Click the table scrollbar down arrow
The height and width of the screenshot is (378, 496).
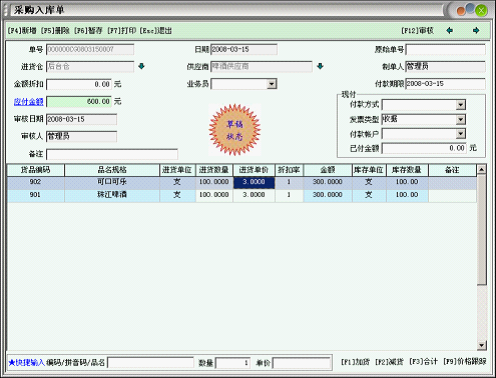[481, 345]
